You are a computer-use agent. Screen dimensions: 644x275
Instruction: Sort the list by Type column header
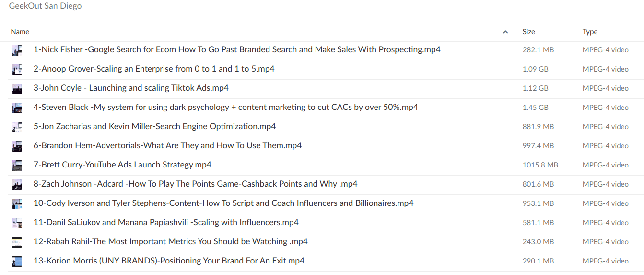coord(590,32)
